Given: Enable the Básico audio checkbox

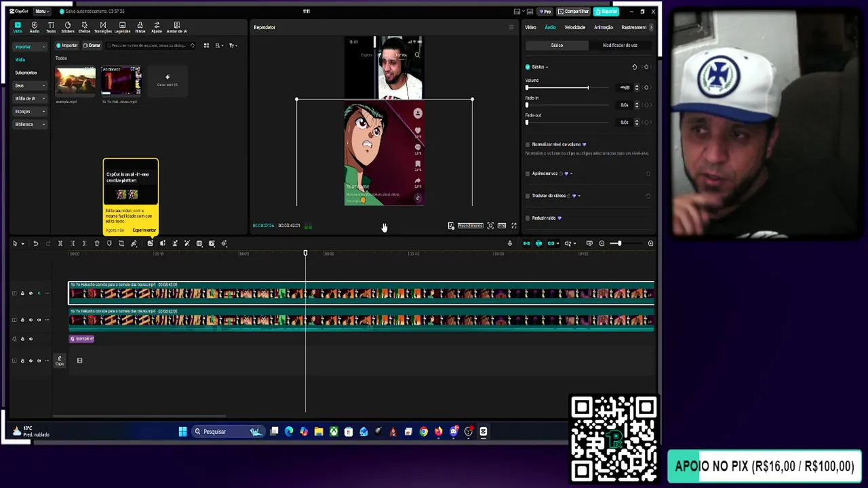Looking at the screenshot, I should point(528,67).
